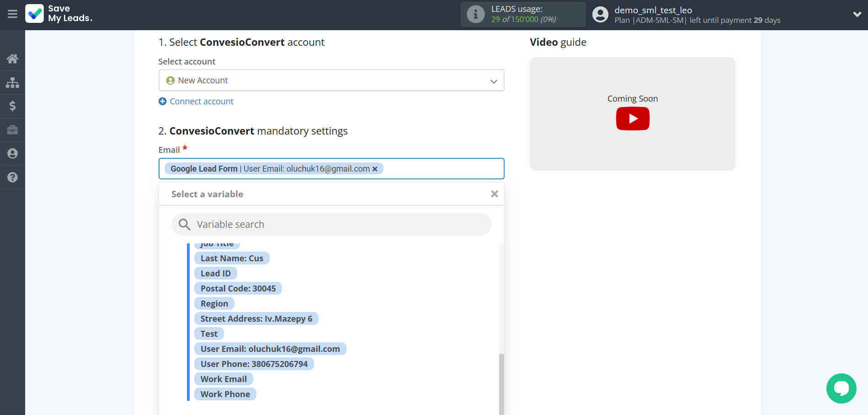This screenshot has width=868, height=415.
Task: Click the demo_sml_test_leo account name
Action: (653, 10)
